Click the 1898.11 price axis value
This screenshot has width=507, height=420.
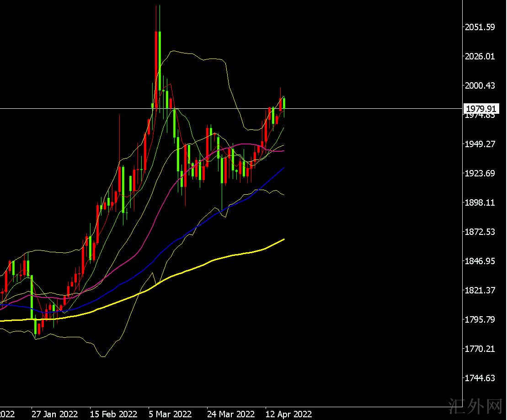(480, 203)
